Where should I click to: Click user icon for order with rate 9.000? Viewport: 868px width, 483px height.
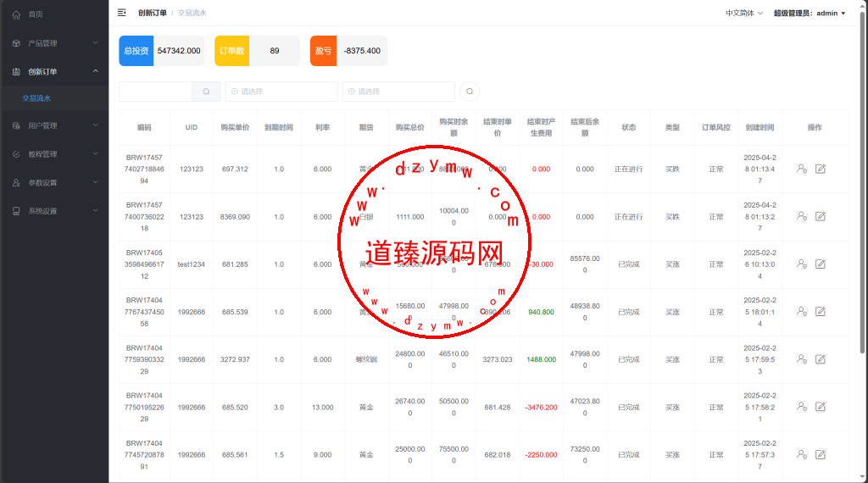point(802,454)
